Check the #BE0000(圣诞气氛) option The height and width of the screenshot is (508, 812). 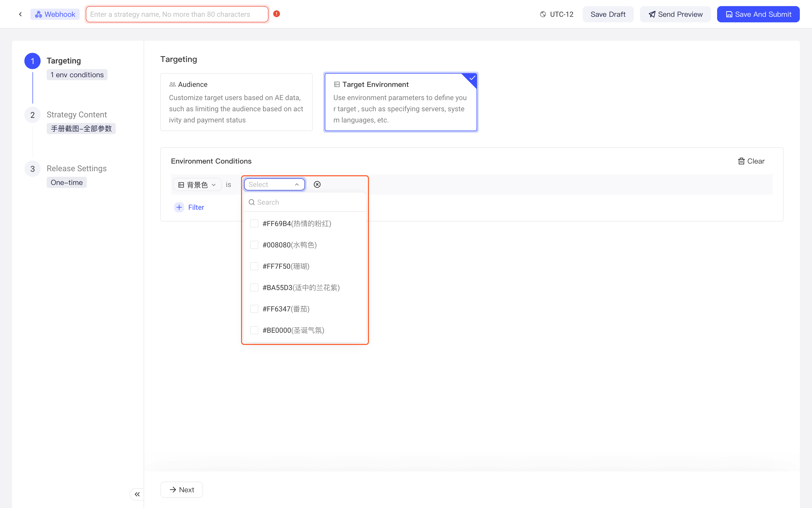(x=254, y=330)
